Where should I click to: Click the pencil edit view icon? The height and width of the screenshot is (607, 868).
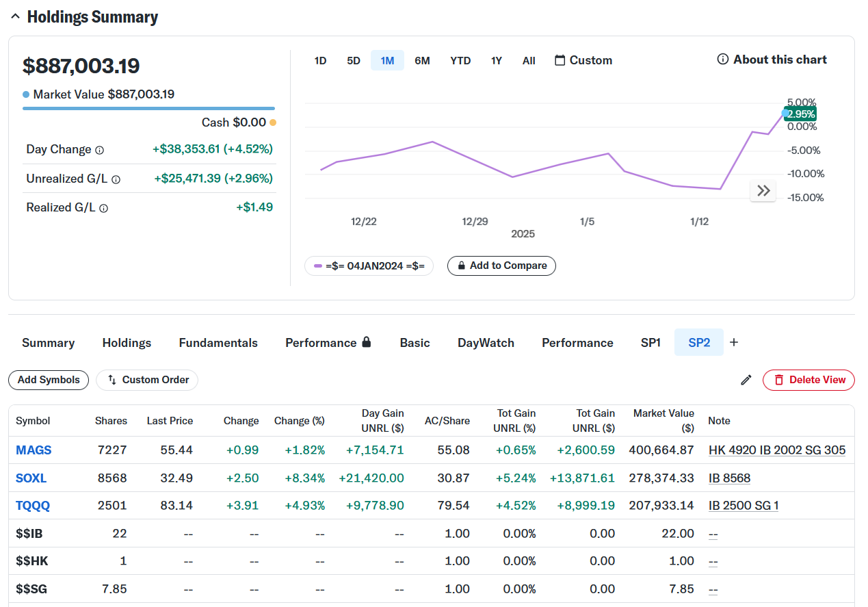point(746,380)
